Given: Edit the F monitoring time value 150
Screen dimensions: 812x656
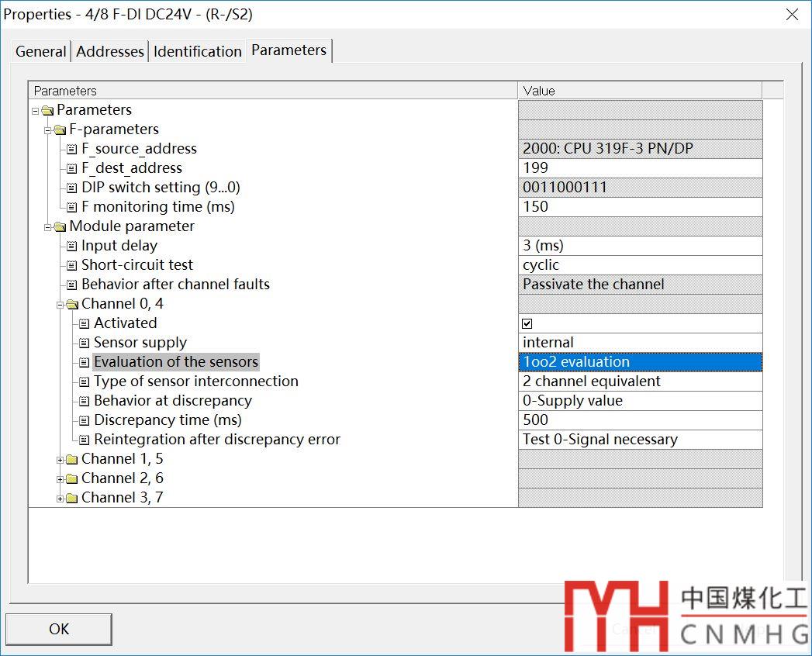Looking at the screenshot, I should (x=640, y=207).
